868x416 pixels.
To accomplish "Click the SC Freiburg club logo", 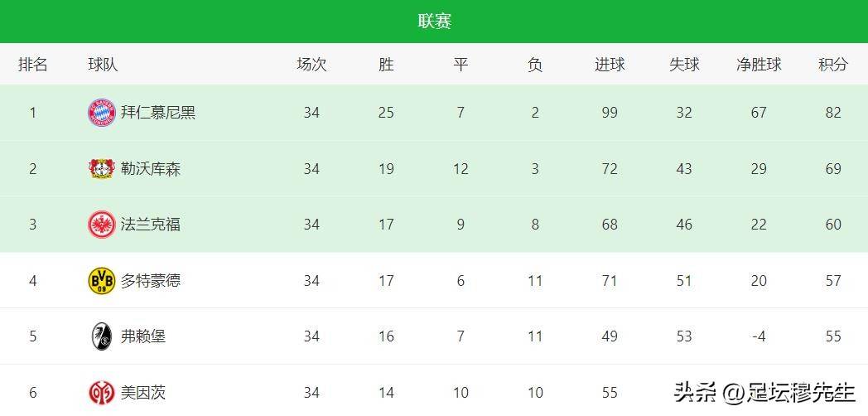I will coord(102,336).
